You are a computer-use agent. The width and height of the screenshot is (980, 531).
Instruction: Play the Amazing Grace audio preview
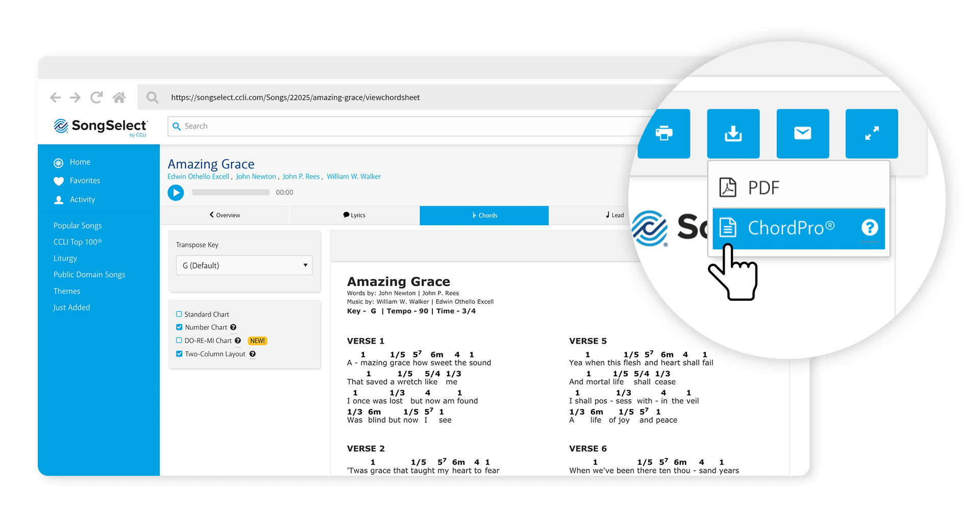pyautogui.click(x=176, y=192)
